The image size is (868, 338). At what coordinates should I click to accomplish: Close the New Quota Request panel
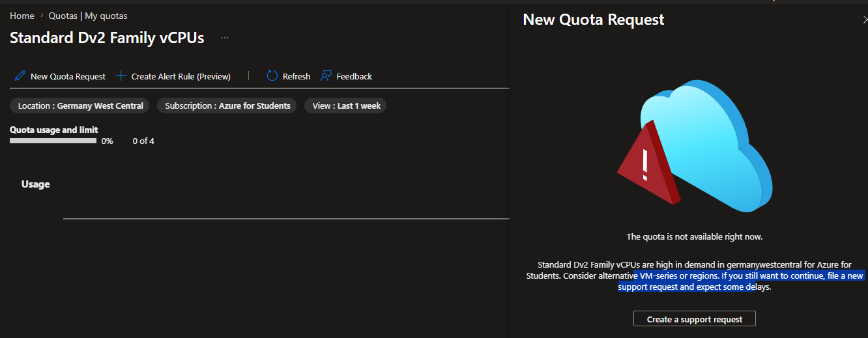(864, 20)
